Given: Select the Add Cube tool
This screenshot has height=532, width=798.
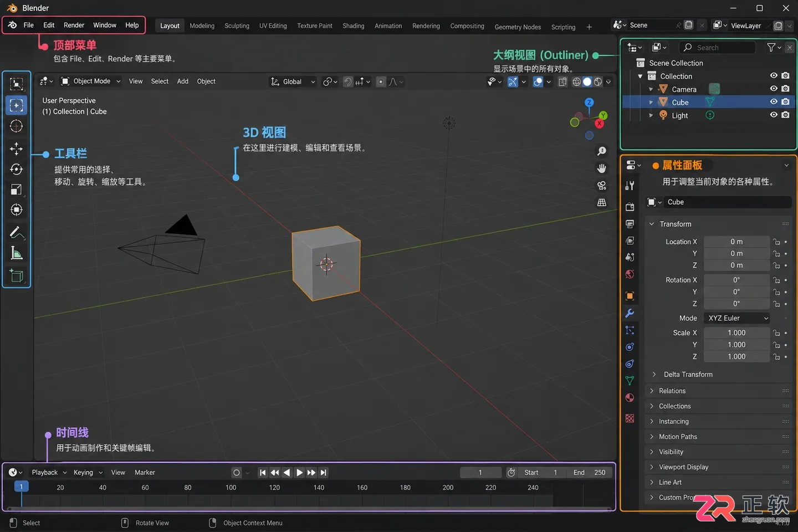Looking at the screenshot, I should 16,275.
